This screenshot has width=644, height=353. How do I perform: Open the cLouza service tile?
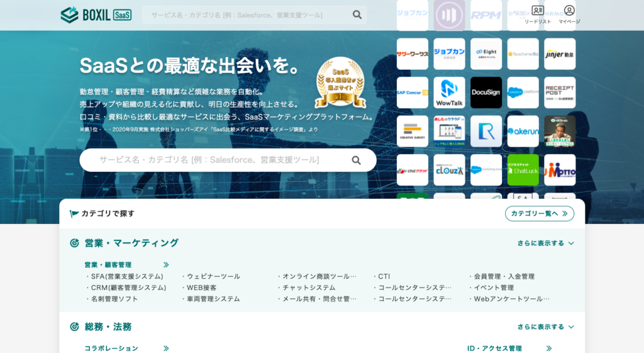click(449, 170)
